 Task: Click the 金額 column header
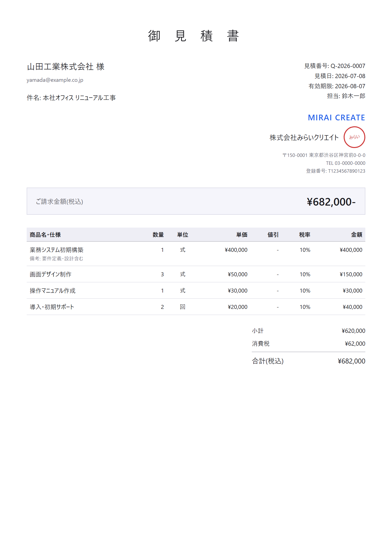coord(357,235)
